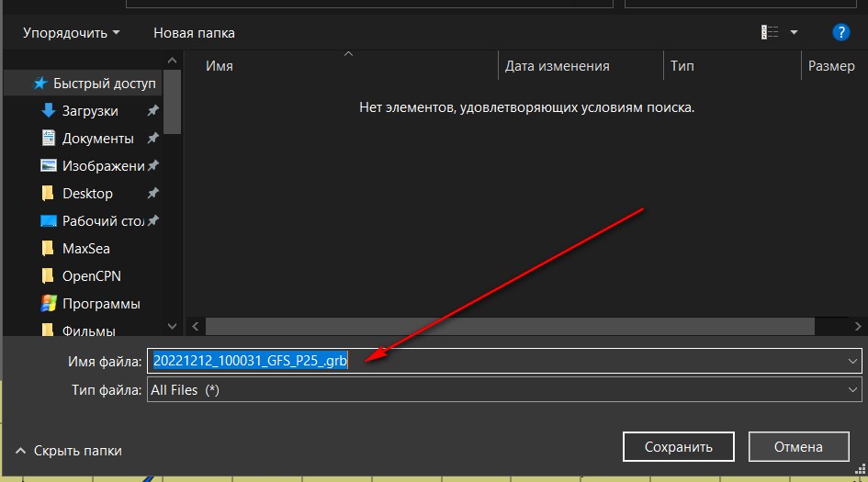The height and width of the screenshot is (482, 868).
Task: Sort by Дата изменения column header
Action: click(557, 66)
